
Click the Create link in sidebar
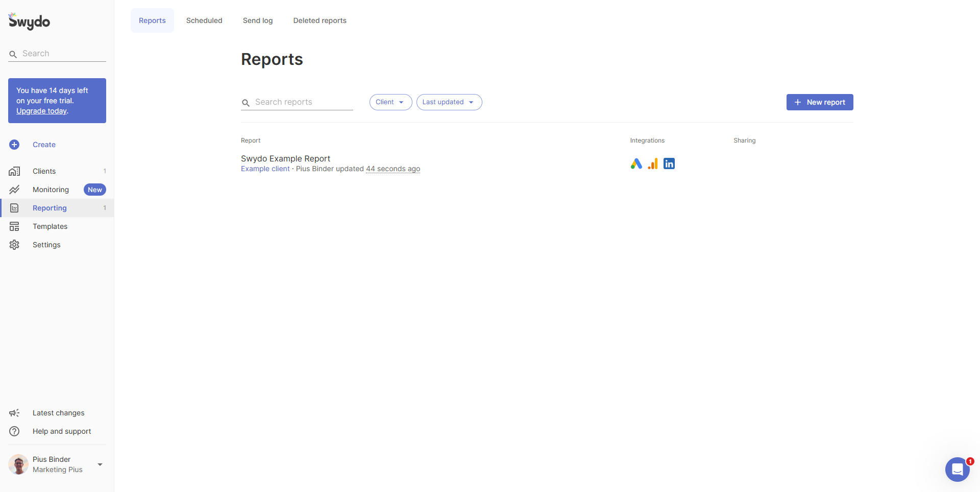[44, 145]
